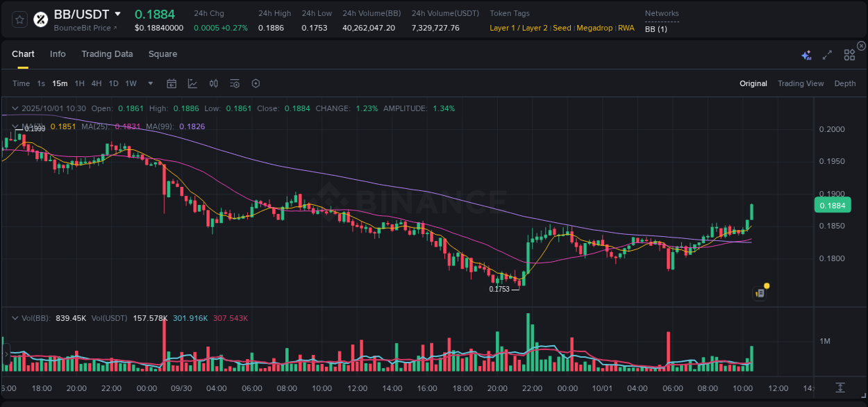Open the calendar date-range picker icon

click(x=172, y=83)
